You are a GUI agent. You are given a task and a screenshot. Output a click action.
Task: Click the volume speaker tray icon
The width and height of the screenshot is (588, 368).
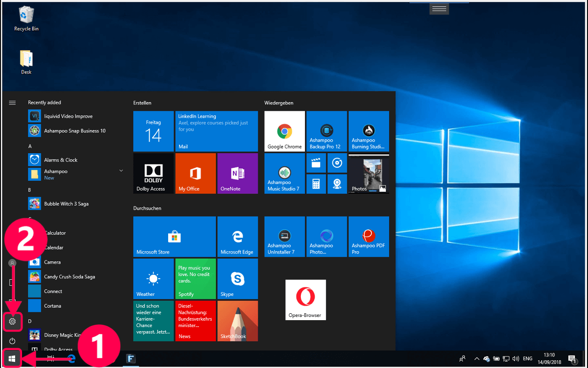[x=516, y=359]
